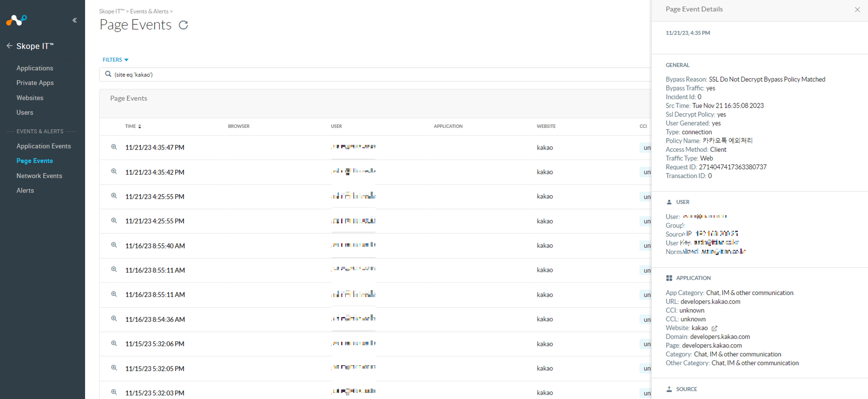View details for 11/15/23 5:32:03 PM event
This screenshot has height=399, width=868.
pos(114,392)
